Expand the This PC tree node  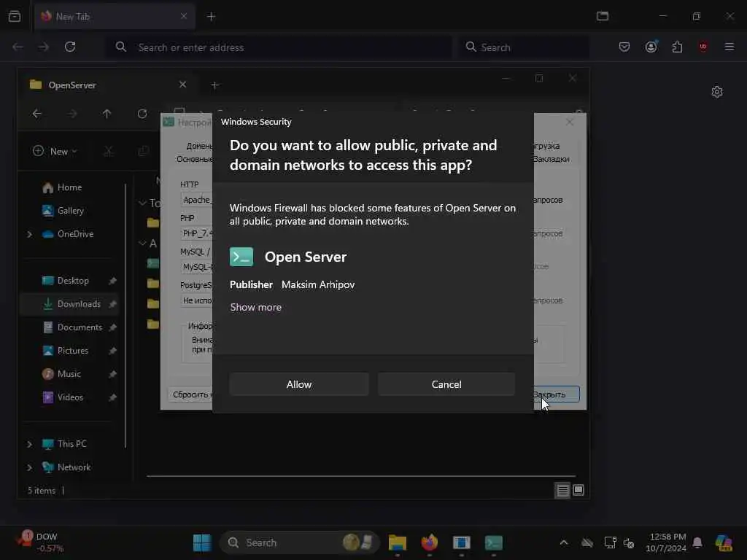tap(29, 444)
